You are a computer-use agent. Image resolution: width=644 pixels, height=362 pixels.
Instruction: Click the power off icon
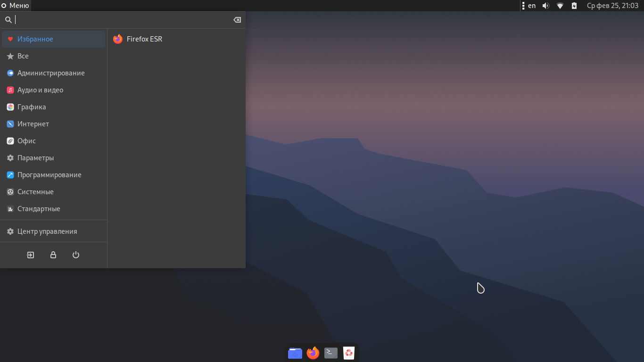pos(76,255)
